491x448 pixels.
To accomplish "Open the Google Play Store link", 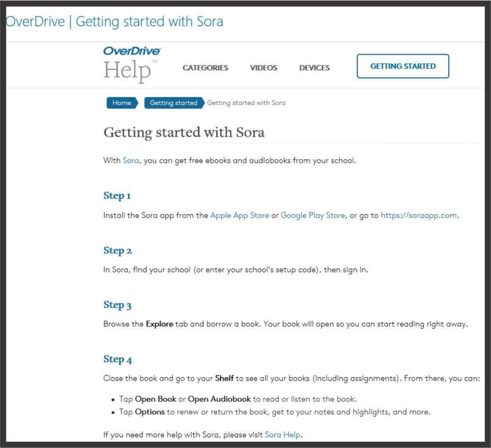I will (313, 216).
